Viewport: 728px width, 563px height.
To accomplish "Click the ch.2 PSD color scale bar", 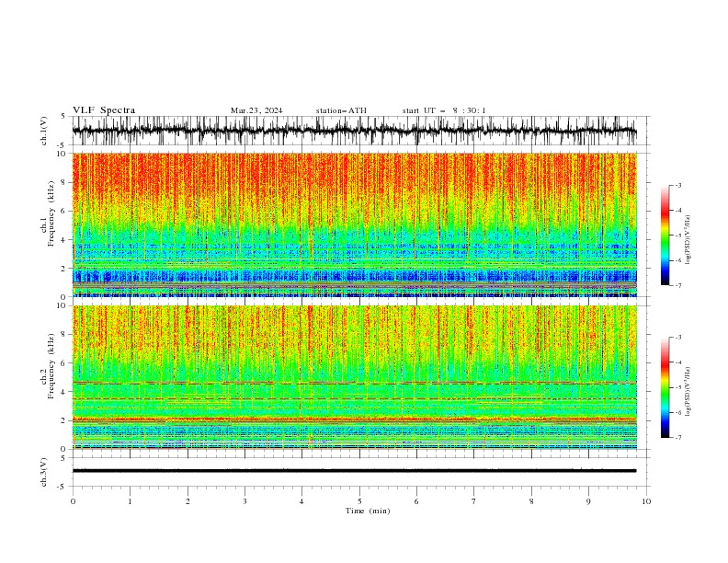I will [x=665, y=387].
